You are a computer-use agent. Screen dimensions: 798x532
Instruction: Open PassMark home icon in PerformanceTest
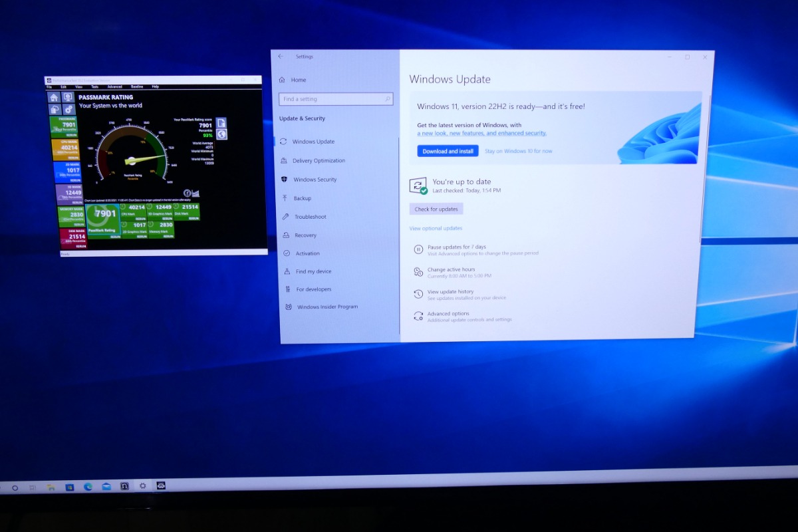(x=54, y=97)
